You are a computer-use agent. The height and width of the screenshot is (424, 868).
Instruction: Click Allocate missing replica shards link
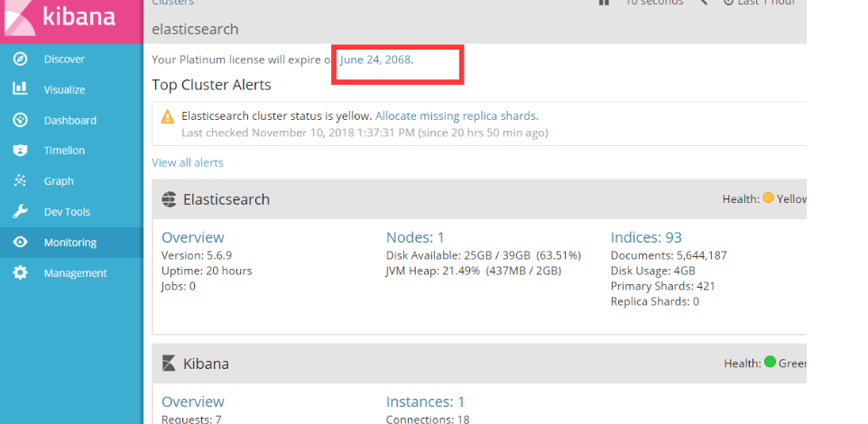tap(456, 116)
